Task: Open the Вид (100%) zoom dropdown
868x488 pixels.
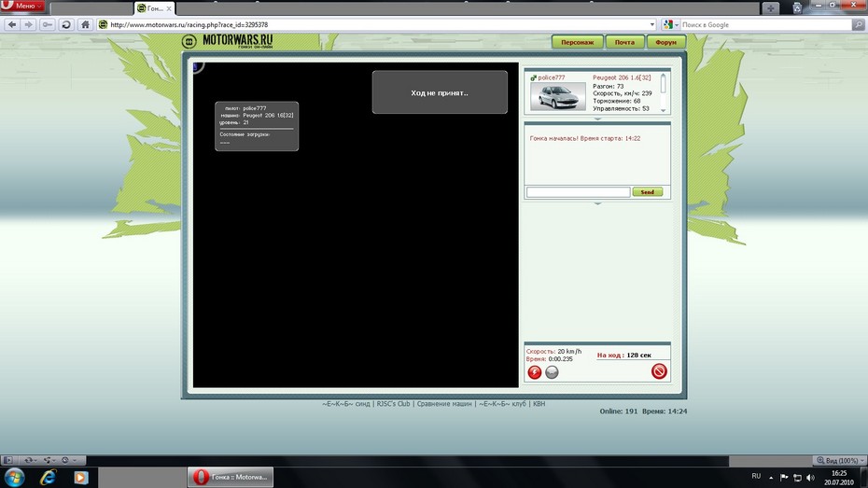Action: 840,460
